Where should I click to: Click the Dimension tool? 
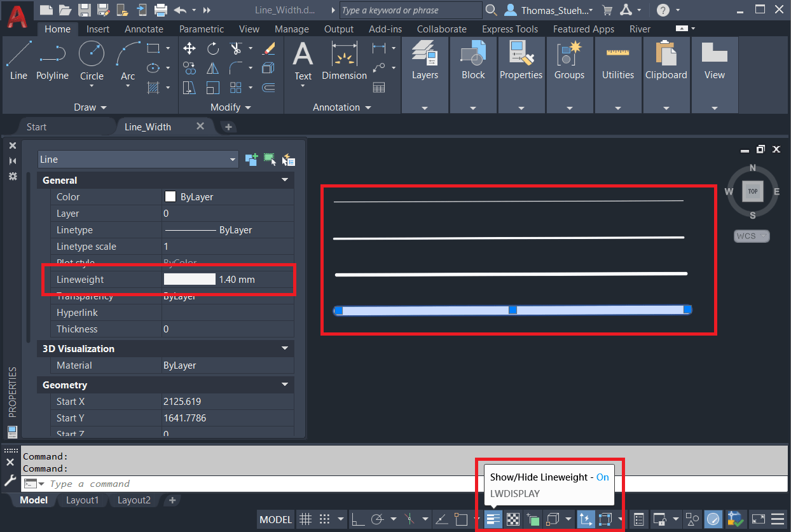pos(344,61)
